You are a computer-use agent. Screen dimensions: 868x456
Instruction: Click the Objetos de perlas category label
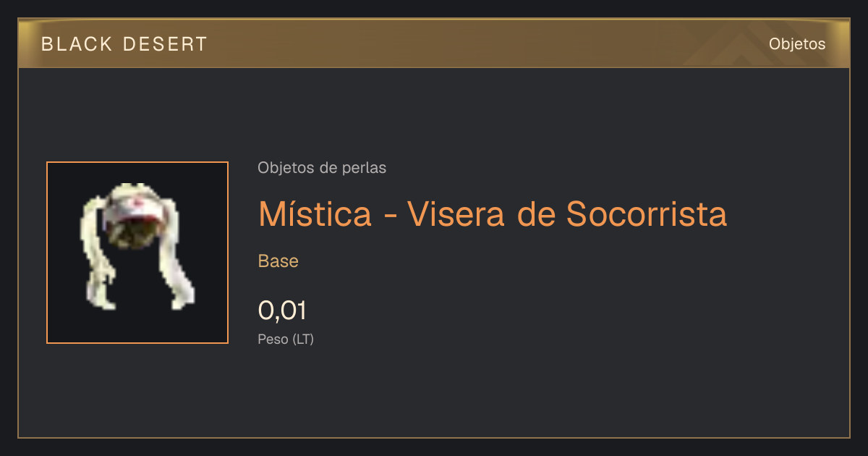click(x=322, y=168)
